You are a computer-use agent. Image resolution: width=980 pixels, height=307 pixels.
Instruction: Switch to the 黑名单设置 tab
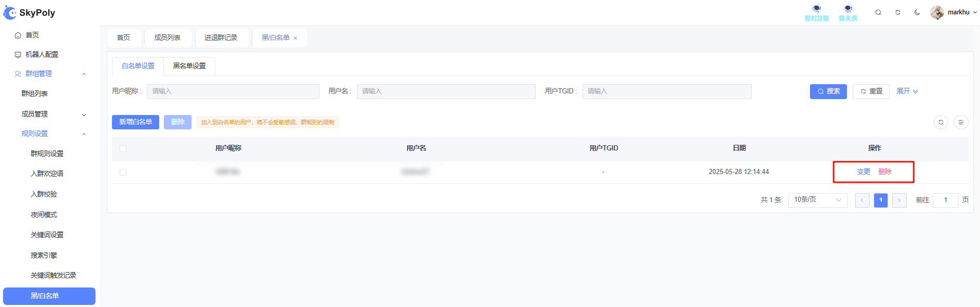tap(190, 66)
